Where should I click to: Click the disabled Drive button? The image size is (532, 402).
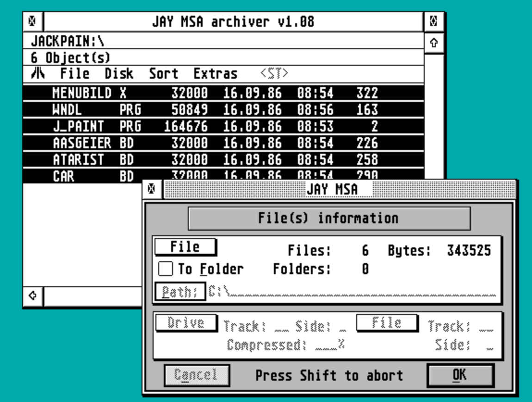186,323
